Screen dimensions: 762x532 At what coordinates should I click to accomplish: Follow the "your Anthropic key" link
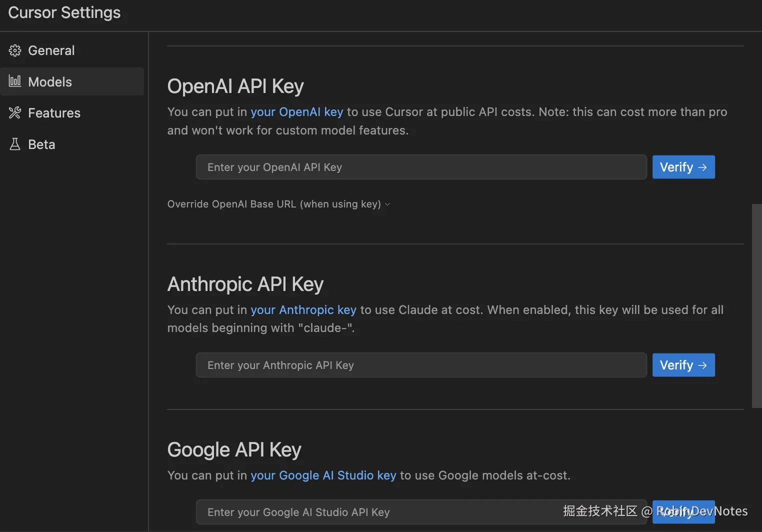(303, 310)
